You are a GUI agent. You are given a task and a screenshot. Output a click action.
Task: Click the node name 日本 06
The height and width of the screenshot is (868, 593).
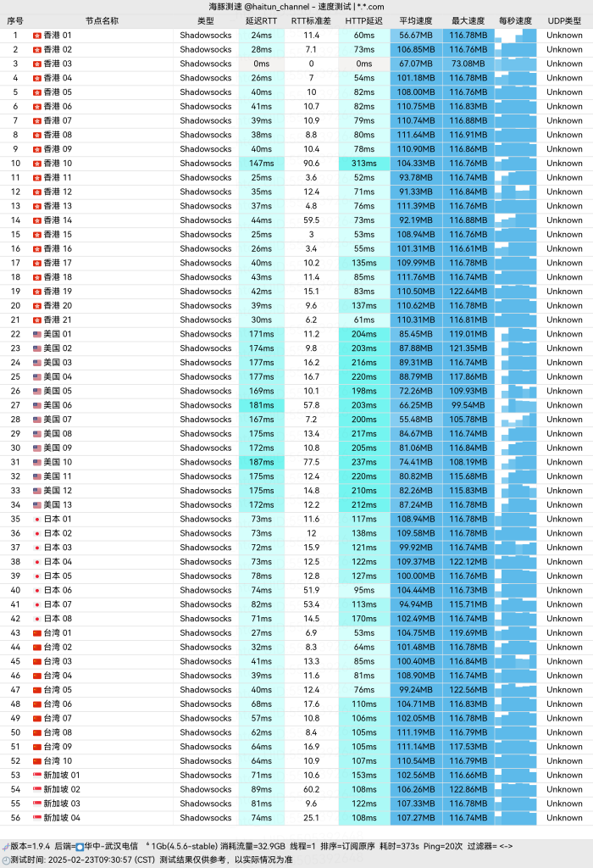point(58,590)
